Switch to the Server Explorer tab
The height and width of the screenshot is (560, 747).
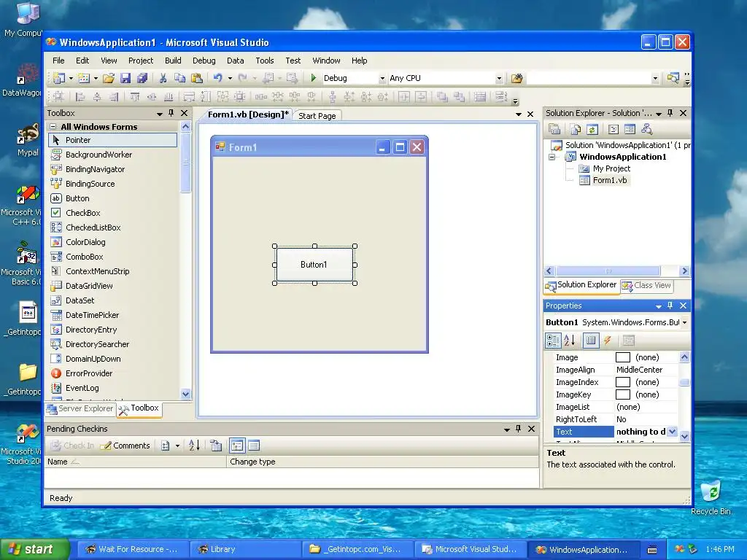[x=80, y=408]
